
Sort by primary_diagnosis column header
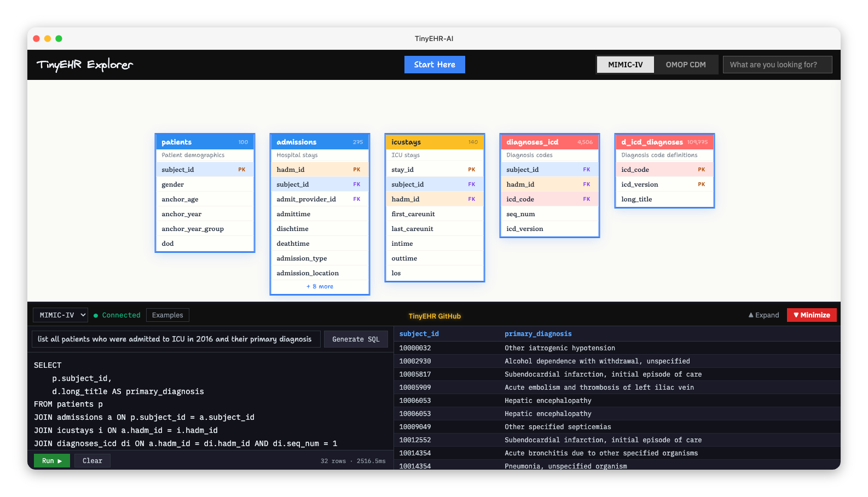538,334
